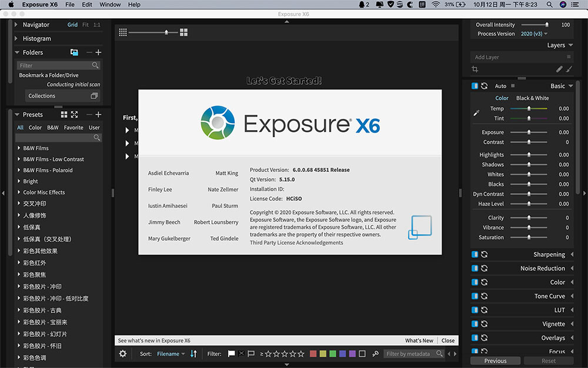
Task: Filter by unflagged flag icon
Action: 251,354
